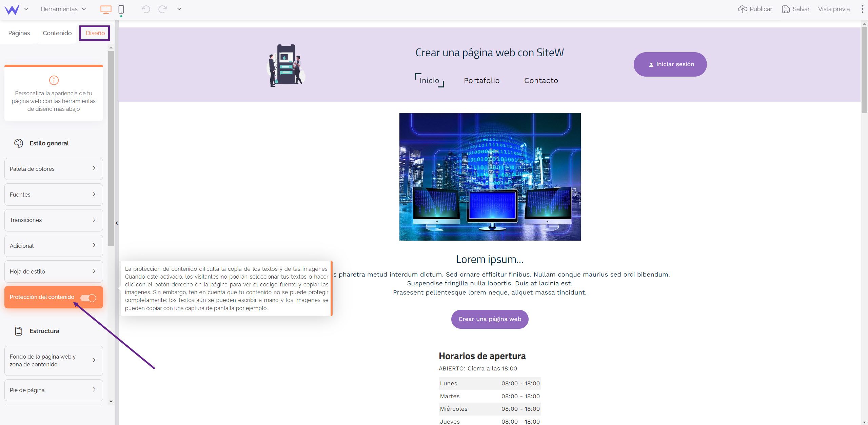Open the Herramientas dropdown menu

click(63, 9)
